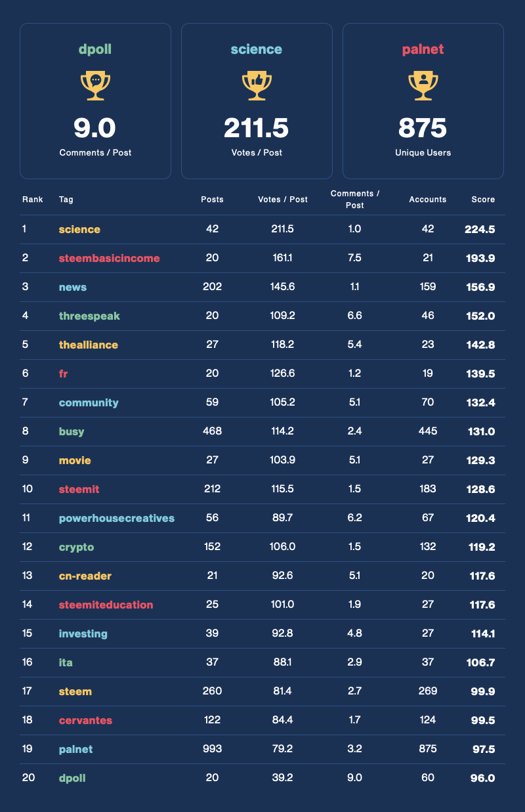
Task: Open the ita tag
Action: 66,662
